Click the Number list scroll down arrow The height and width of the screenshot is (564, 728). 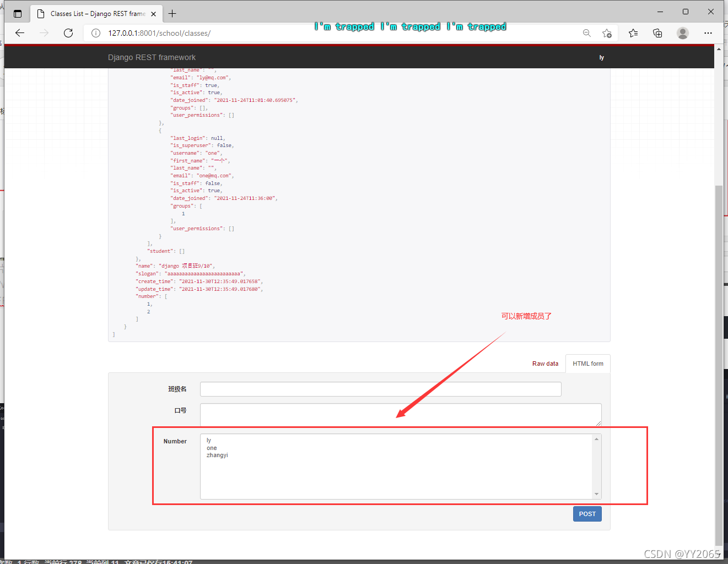pos(596,494)
